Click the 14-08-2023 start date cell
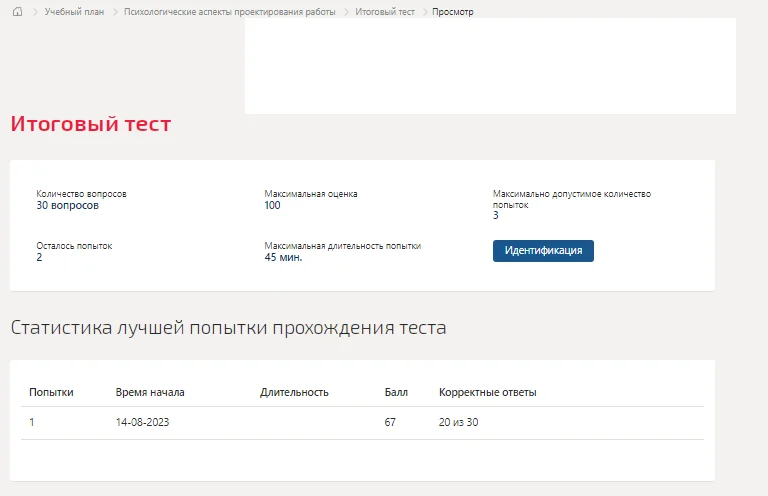 [x=143, y=422]
